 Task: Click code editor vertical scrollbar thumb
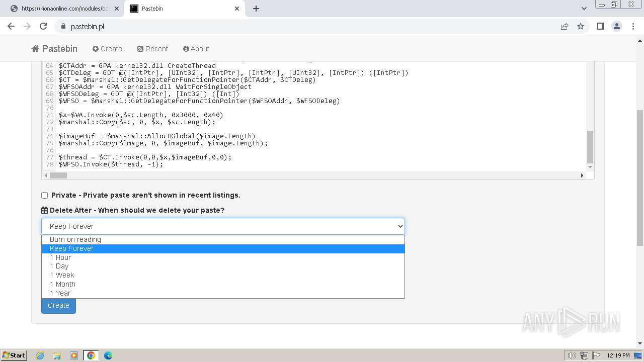(590, 147)
